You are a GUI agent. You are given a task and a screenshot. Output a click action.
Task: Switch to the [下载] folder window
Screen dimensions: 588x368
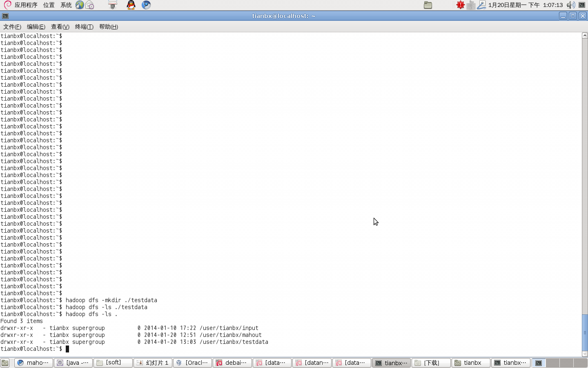pos(431,363)
